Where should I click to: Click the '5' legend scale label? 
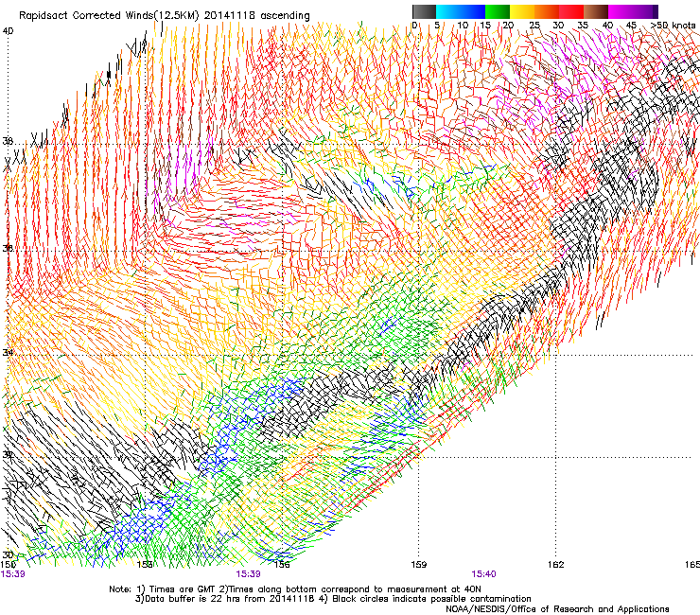(x=437, y=26)
